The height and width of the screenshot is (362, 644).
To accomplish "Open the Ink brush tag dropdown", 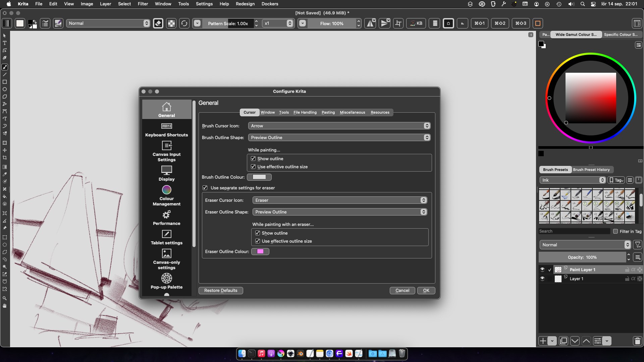I will 572,180.
